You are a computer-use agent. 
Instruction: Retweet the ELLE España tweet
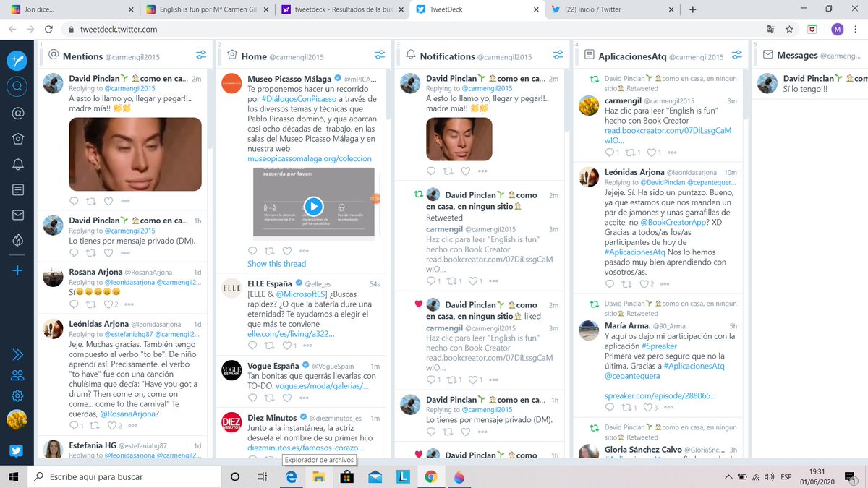pos(271,346)
